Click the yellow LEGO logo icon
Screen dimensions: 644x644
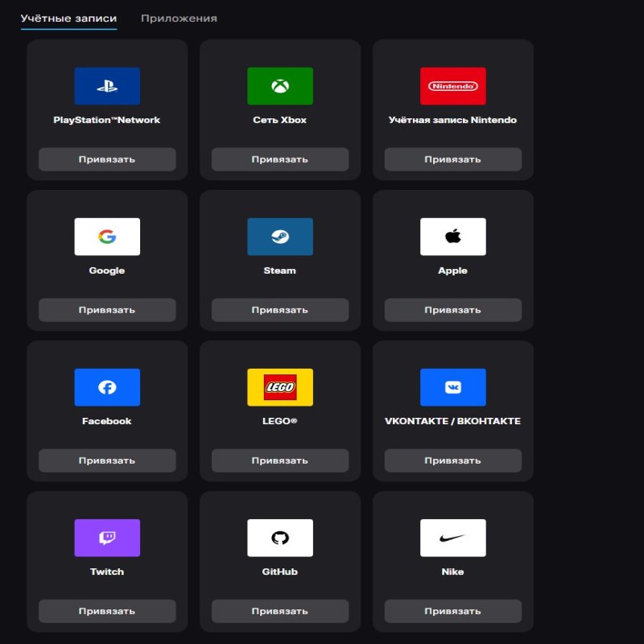[280, 387]
